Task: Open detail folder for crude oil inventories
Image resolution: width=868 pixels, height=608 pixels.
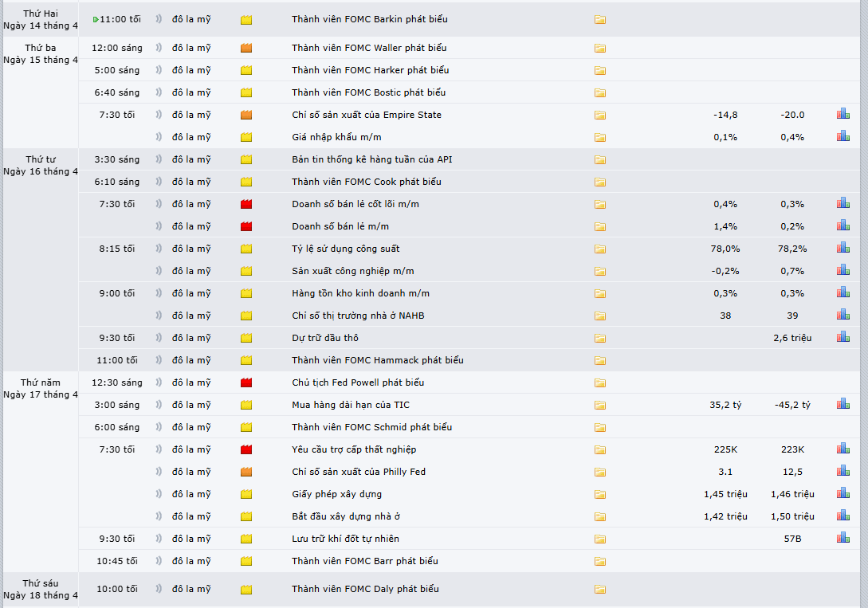Action: (x=600, y=338)
